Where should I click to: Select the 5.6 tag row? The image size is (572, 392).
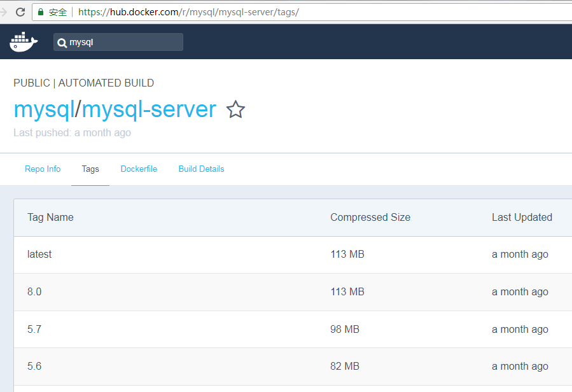pos(34,366)
